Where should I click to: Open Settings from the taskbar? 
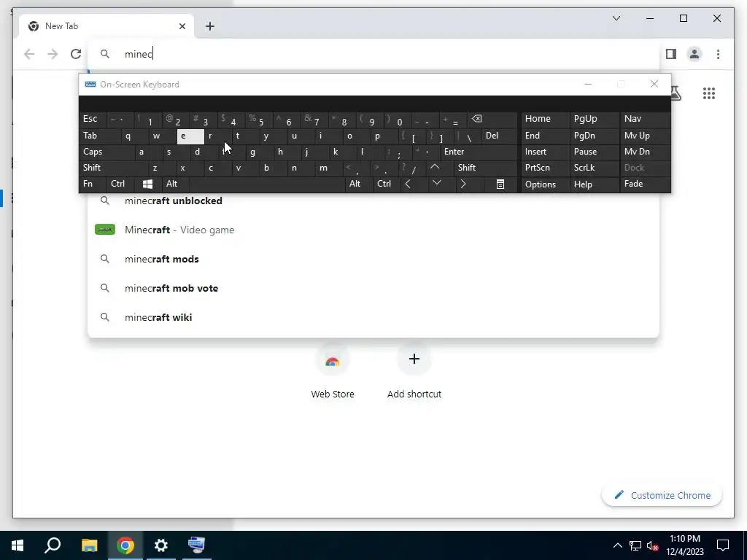coord(161,545)
